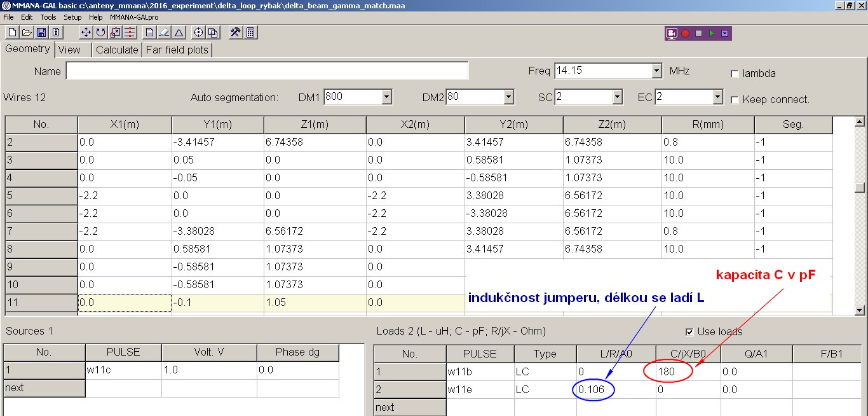Click the triangle toolbar icon
Screen dimensions: 868x416
179,32
